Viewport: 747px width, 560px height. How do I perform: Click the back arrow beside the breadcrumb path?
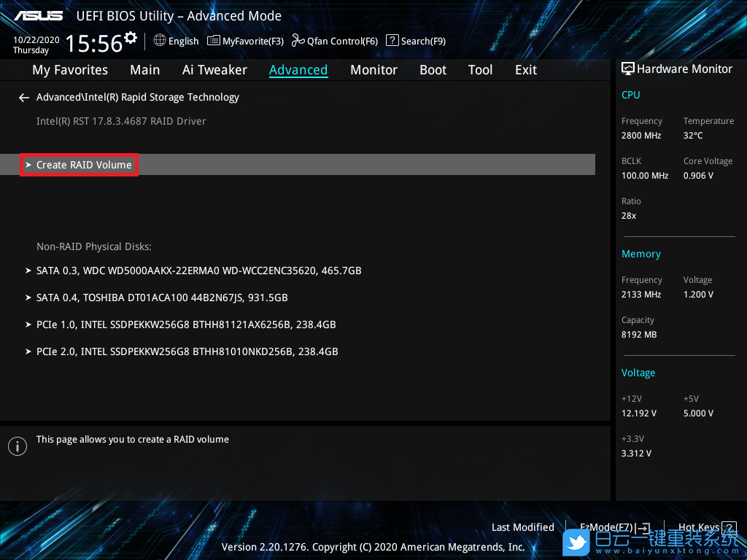24,98
